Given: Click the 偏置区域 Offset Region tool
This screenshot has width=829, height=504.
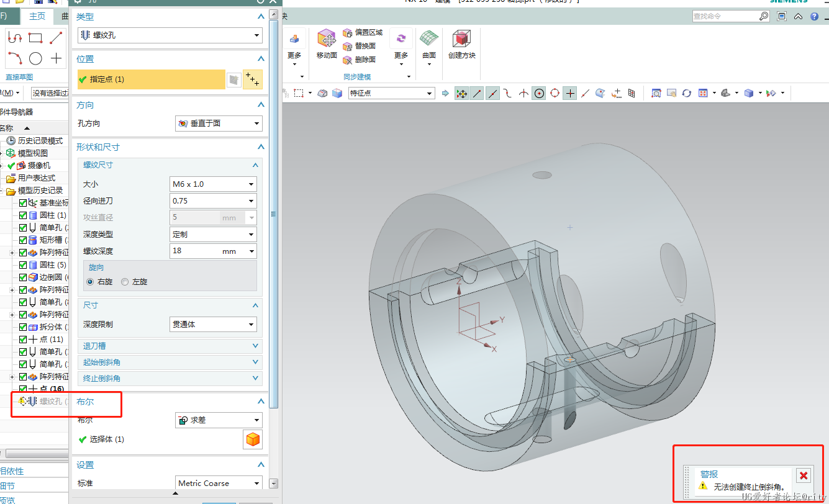Looking at the screenshot, I should (x=363, y=32).
